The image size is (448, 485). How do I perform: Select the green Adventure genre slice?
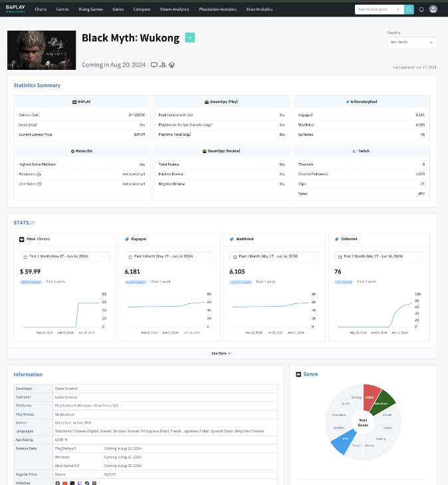(x=382, y=403)
